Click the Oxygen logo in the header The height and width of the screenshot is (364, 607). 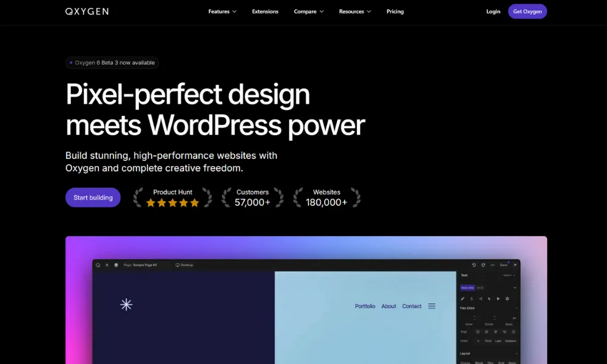click(87, 12)
